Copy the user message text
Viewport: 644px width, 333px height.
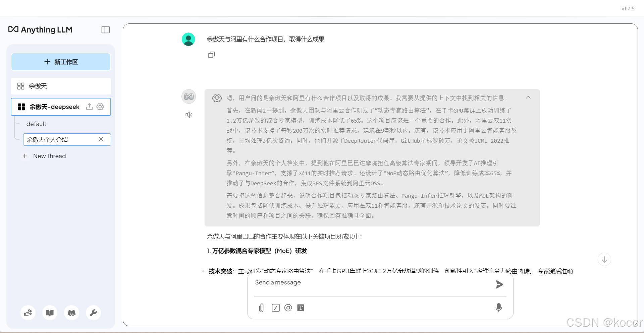point(211,55)
